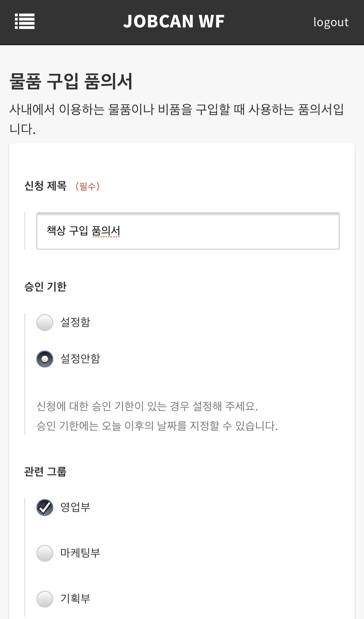This screenshot has height=619, width=364.
Task: Click the 마케팅부 group label text
Action: 80,553
